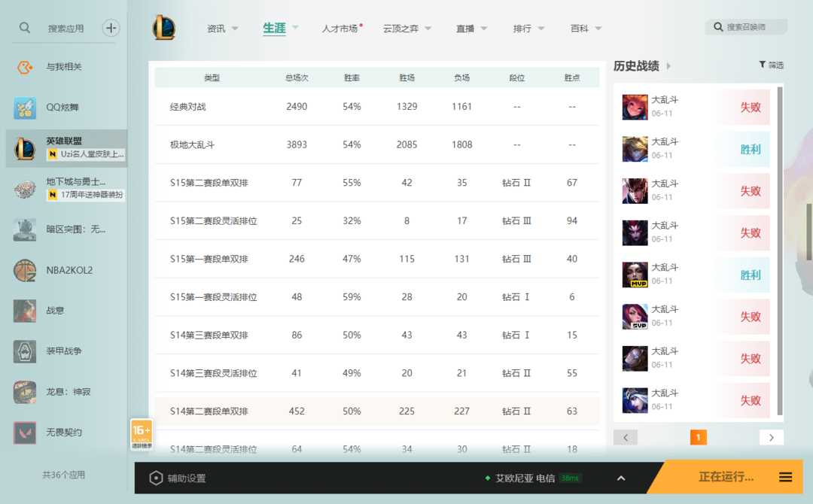Open the 与我相关 icon in sidebar
Screen dimensions: 813x504
(x=25, y=67)
